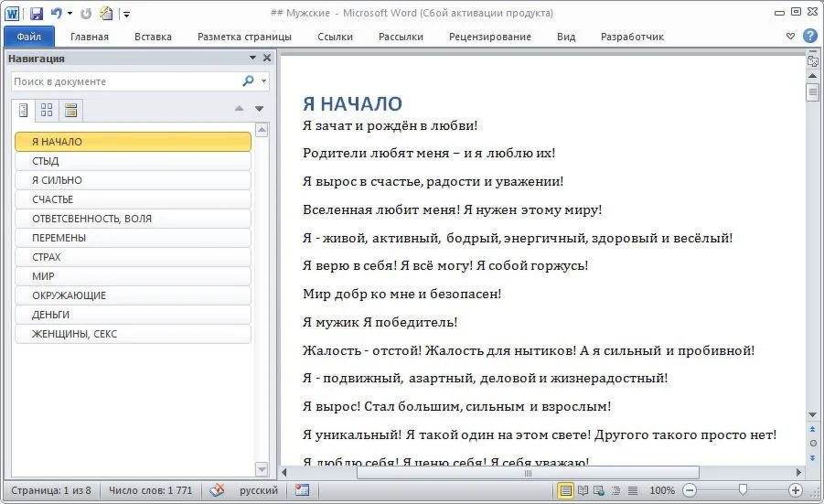
Task: Click the zoom slider handle
Action: [743, 490]
